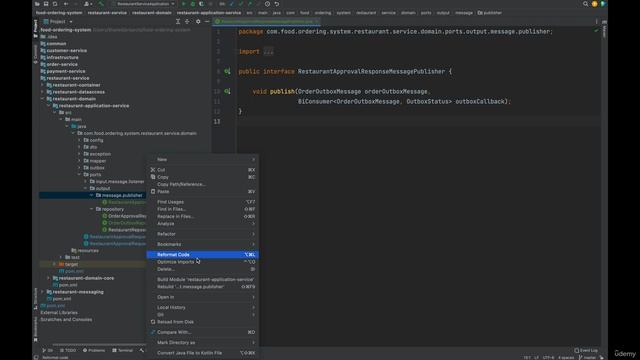Screen dimensions: 640x360
Task: Select Scratches and Consoles node
Action: tap(66, 320)
